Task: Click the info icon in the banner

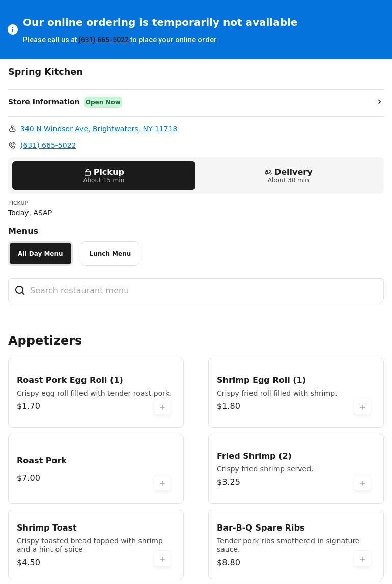Action: [x=13, y=30]
